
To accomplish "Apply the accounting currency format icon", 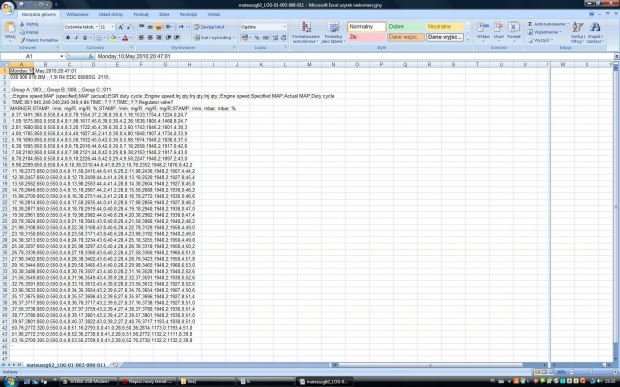I will (x=246, y=38).
